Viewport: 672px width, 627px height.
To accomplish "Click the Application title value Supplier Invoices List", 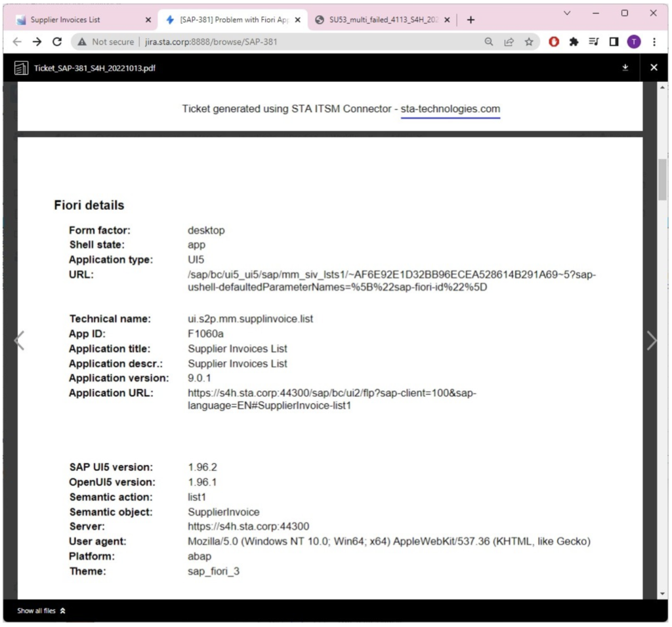I will (x=238, y=349).
